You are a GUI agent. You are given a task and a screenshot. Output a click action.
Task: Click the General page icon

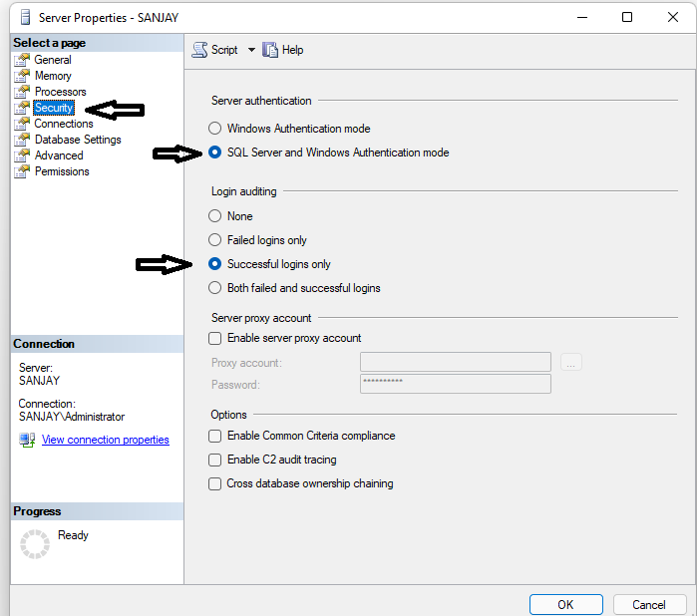22,60
